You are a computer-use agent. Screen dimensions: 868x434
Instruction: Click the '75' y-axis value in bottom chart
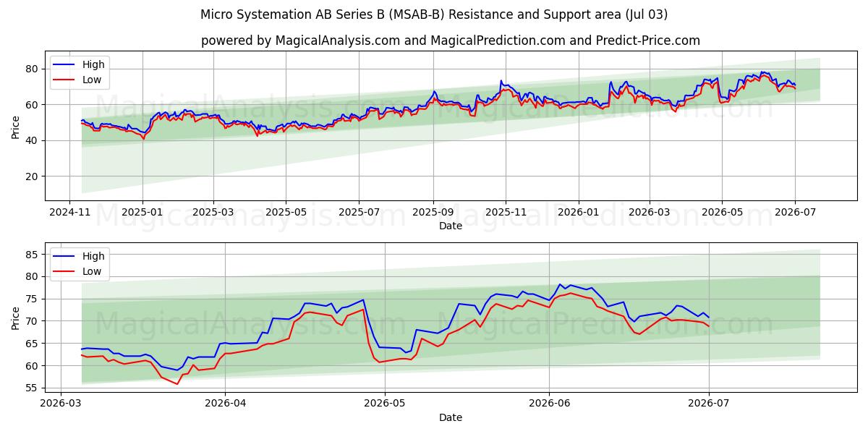coord(33,299)
